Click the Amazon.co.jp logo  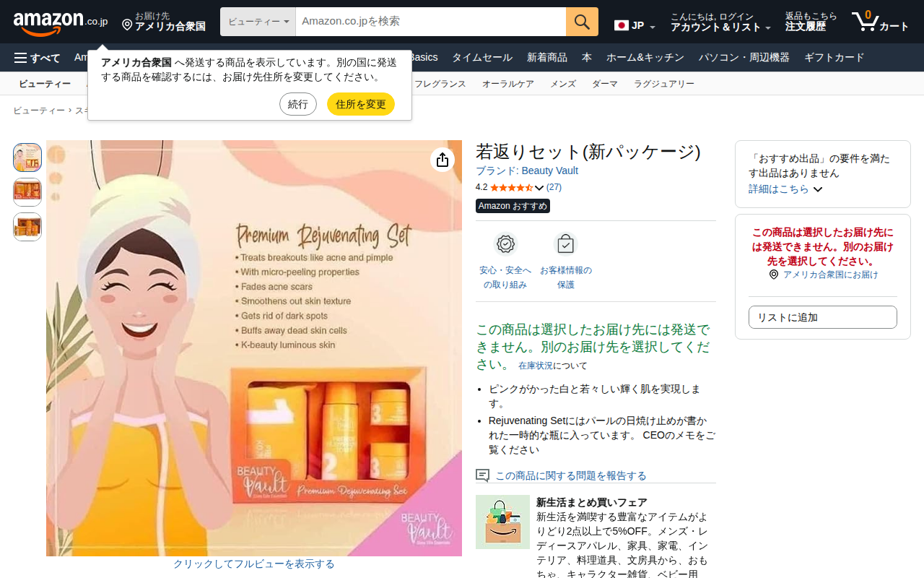[61, 23]
